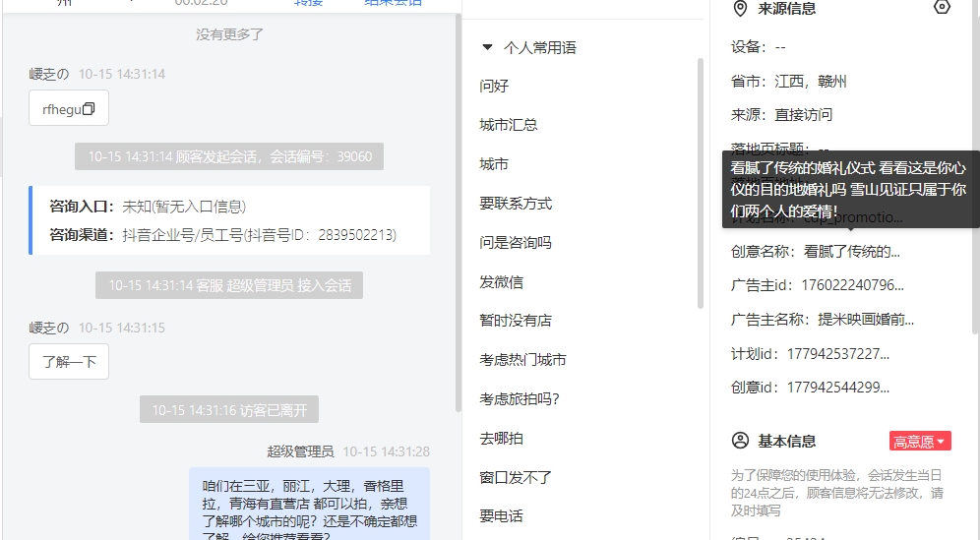
Task: Click the chat history scrollbar
Action: (459, 212)
